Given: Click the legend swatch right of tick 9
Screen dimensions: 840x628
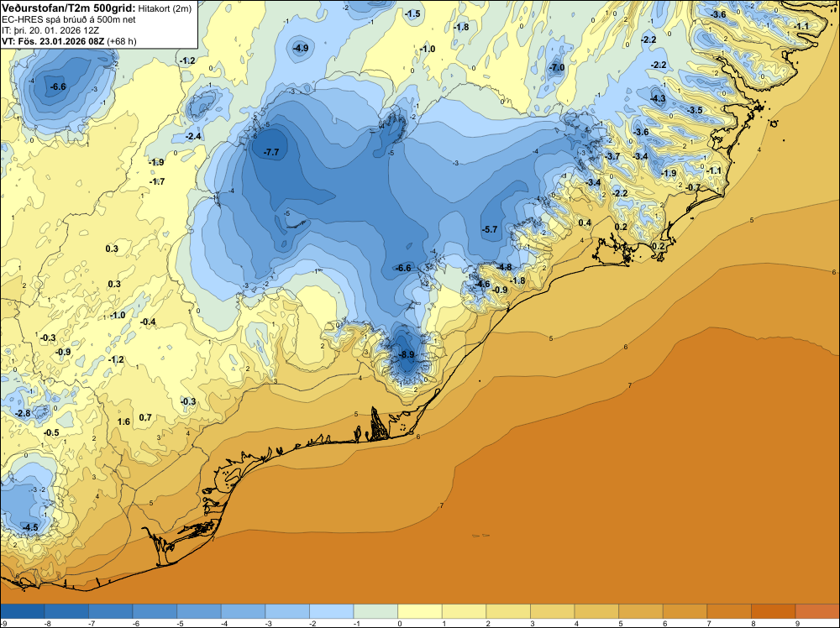Looking at the screenshot, I should click(817, 611).
